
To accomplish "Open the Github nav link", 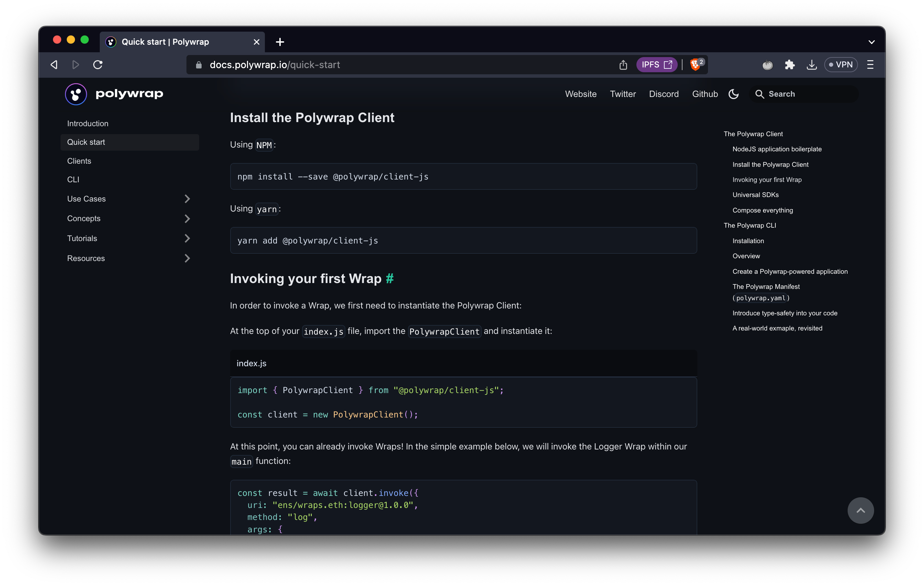I will 705,94.
